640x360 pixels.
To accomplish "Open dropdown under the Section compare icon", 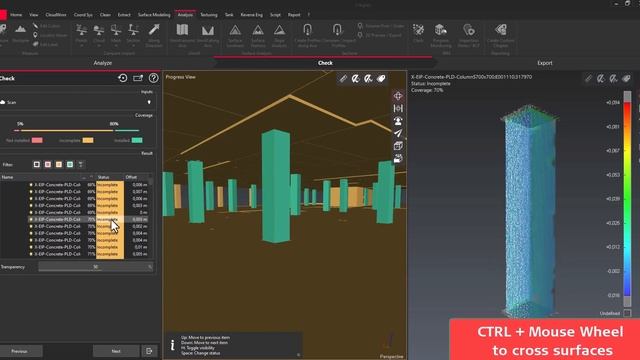I will click(x=133, y=45).
